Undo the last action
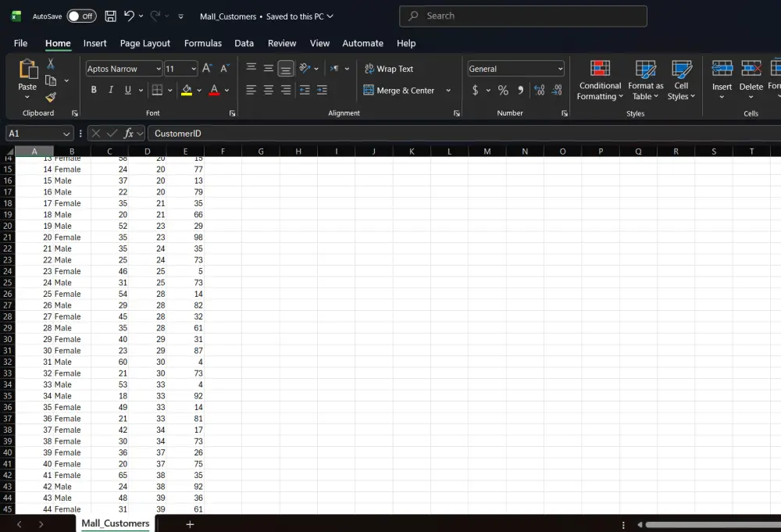The width and height of the screenshot is (781, 532). pos(129,16)
